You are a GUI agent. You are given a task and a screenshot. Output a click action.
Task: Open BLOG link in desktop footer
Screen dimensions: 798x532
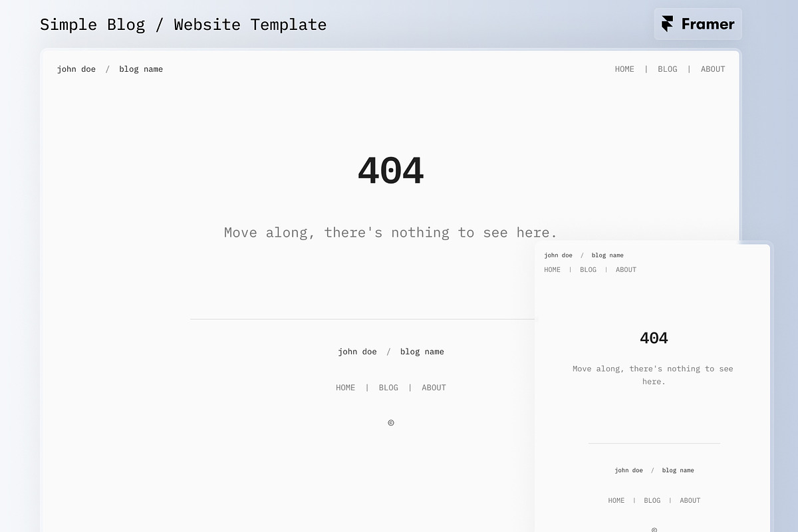[x=388, y=388]
